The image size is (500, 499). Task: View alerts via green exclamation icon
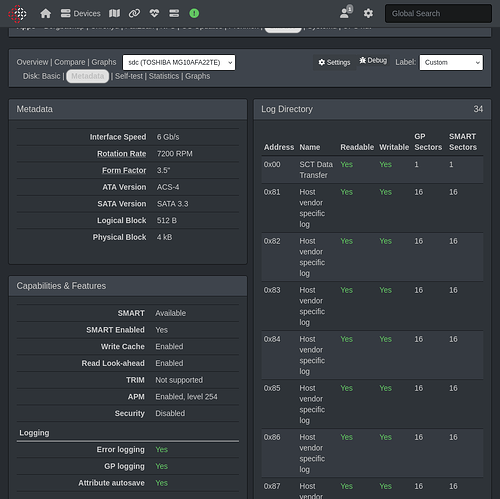pos(194,14)
